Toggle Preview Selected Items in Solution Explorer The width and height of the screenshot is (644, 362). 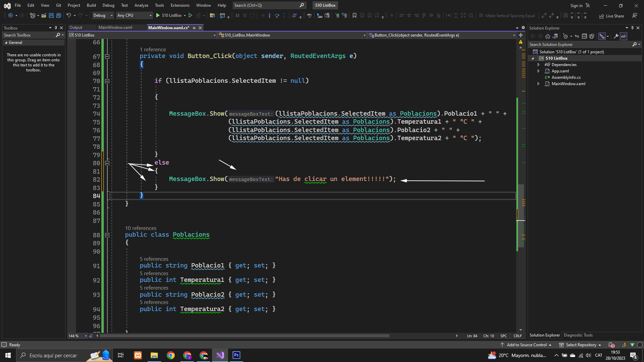624,36
